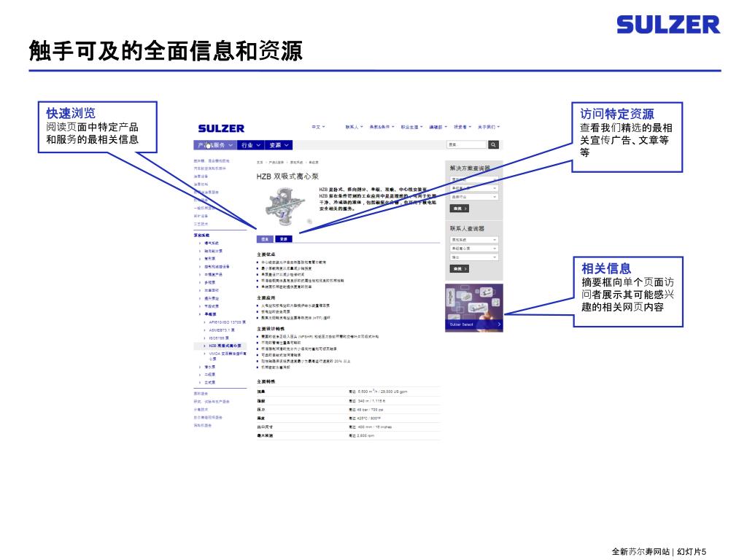Click the 快速浏览 callout heading
Screen dimensions: 747x560
pos(71,113)
